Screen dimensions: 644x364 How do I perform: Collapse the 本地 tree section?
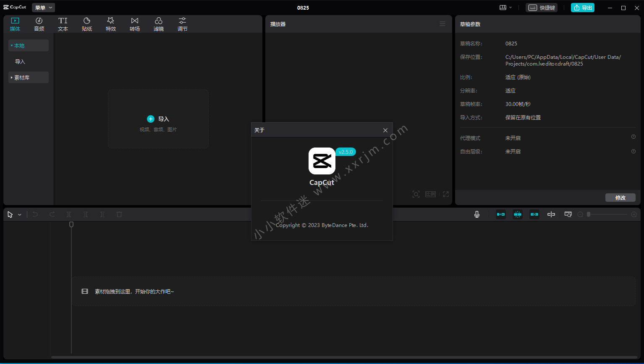29,45
